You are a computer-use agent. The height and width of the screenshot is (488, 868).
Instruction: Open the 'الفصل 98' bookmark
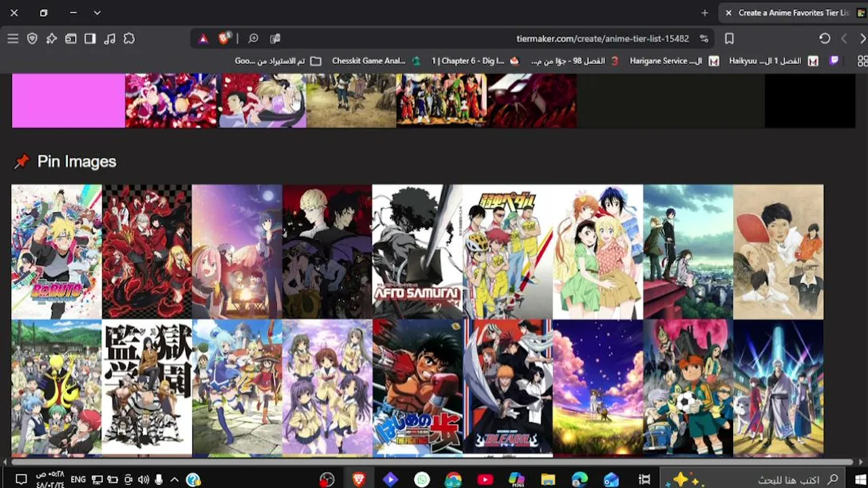(575, 61)
